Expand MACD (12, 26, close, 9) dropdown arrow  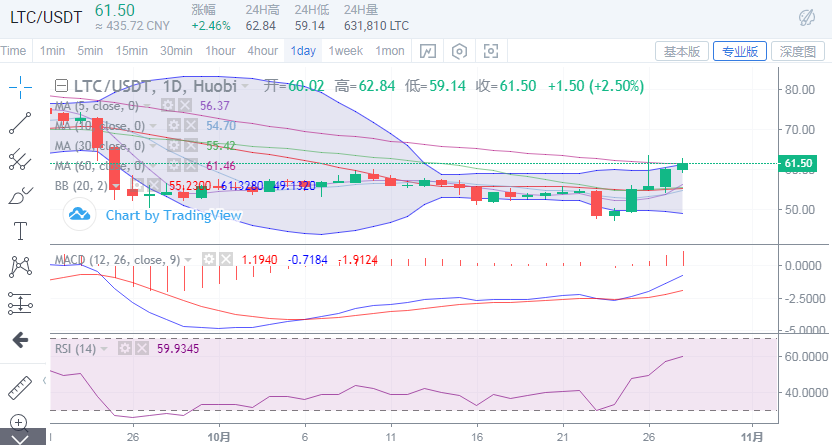(x=188, y=260)
